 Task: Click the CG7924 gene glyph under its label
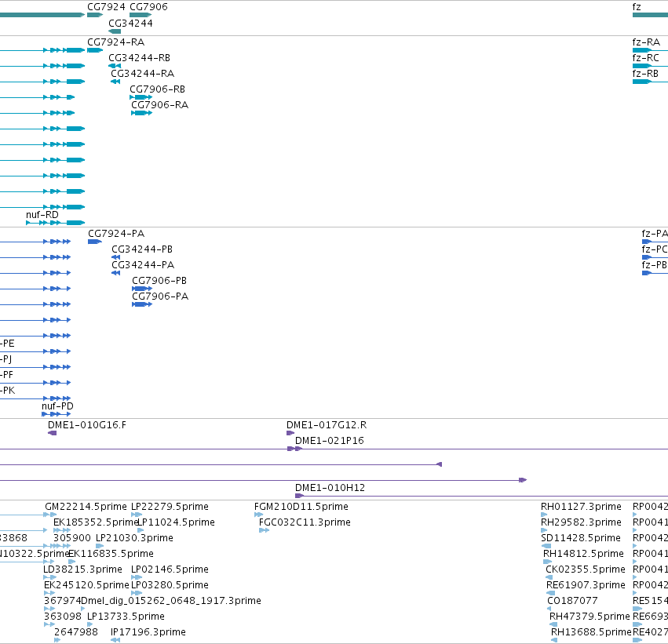coord(95,16)
